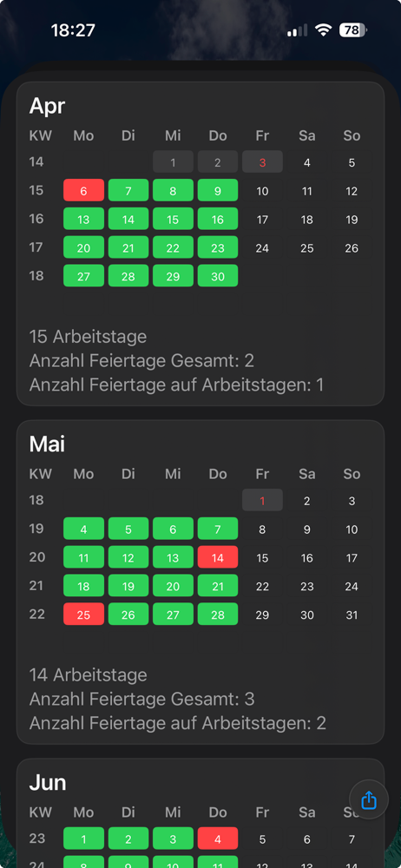The height and width of the screenshot is (868, 401).
Task: Toggle green workday May 19
Action: (128, 586)
